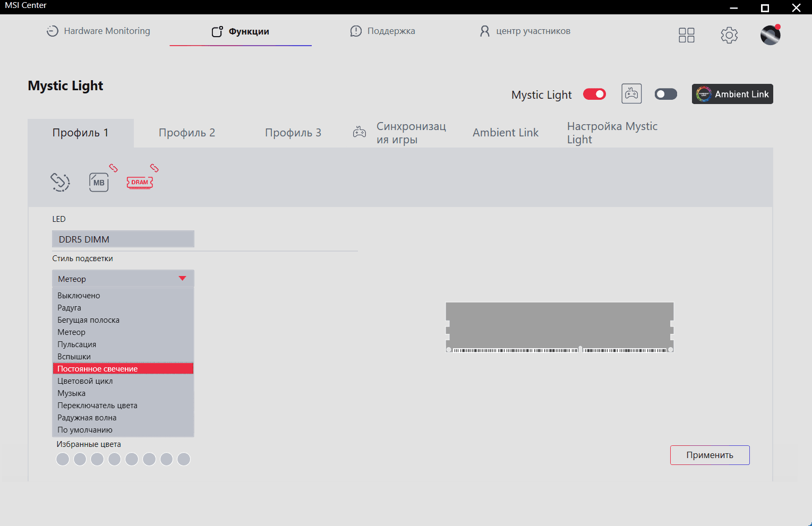Select the fourth favorite color swatch

(x=115, y=459)
